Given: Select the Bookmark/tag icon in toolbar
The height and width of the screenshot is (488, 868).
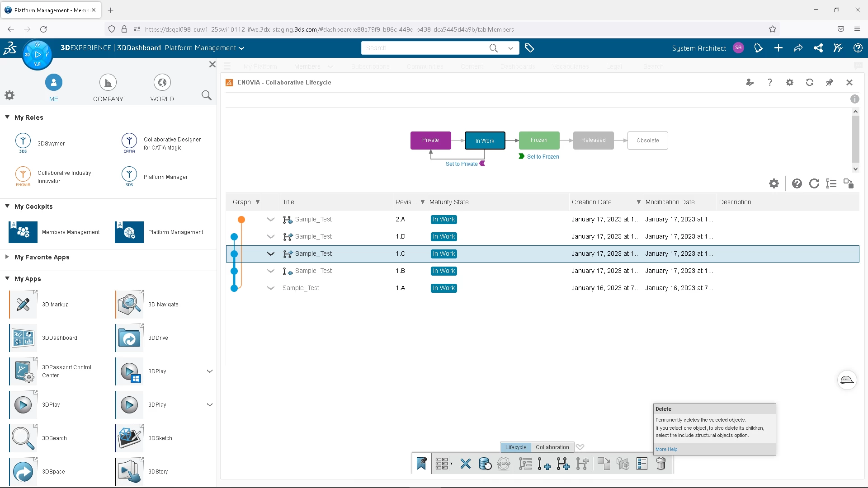Looking at the screenshot, I should 421,464.
